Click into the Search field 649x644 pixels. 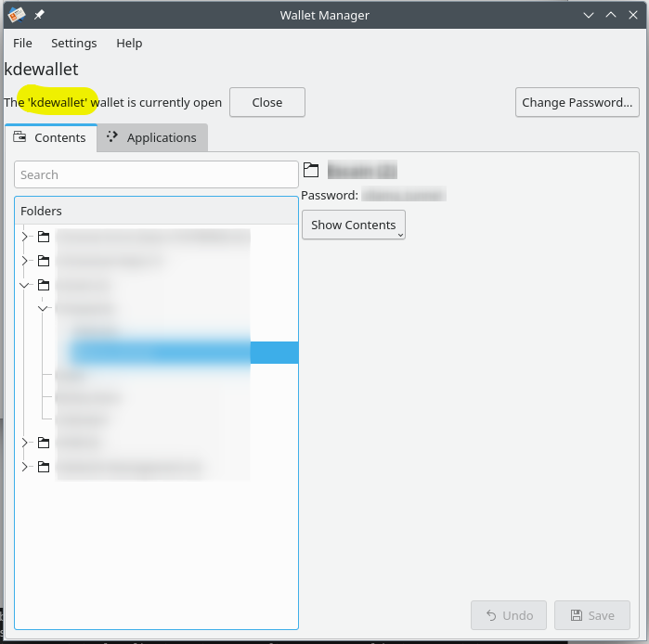pyautogui.click(x=156, y=174)
